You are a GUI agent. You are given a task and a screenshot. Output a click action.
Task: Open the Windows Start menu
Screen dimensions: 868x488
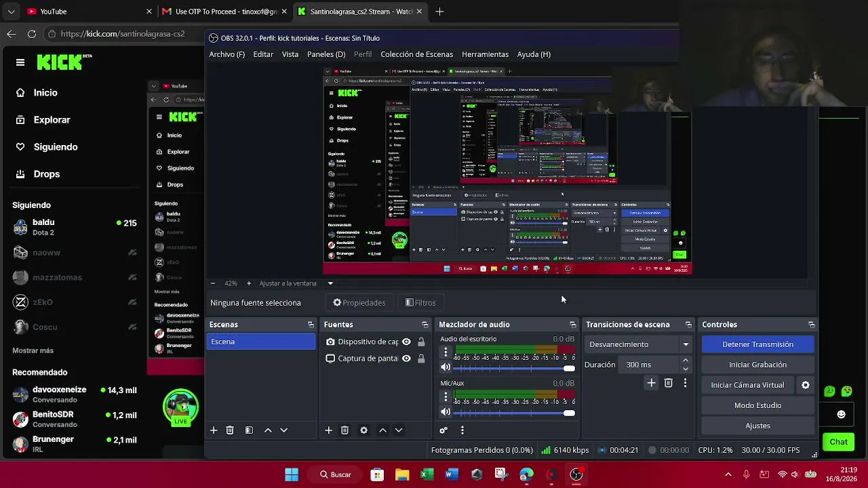tap(292, 474)
